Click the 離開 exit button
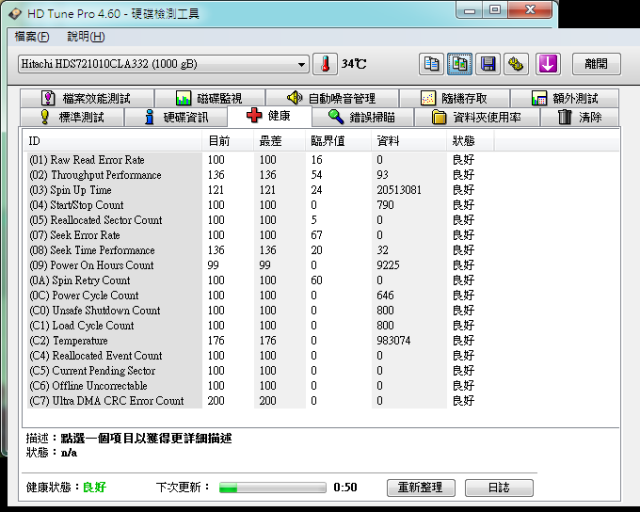The height and width of the screenshot is (512, 640). tap(596, 64)
